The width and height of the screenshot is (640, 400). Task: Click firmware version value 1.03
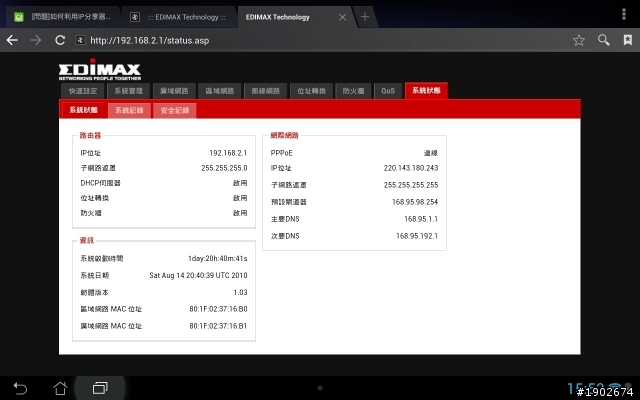(240, 292)
